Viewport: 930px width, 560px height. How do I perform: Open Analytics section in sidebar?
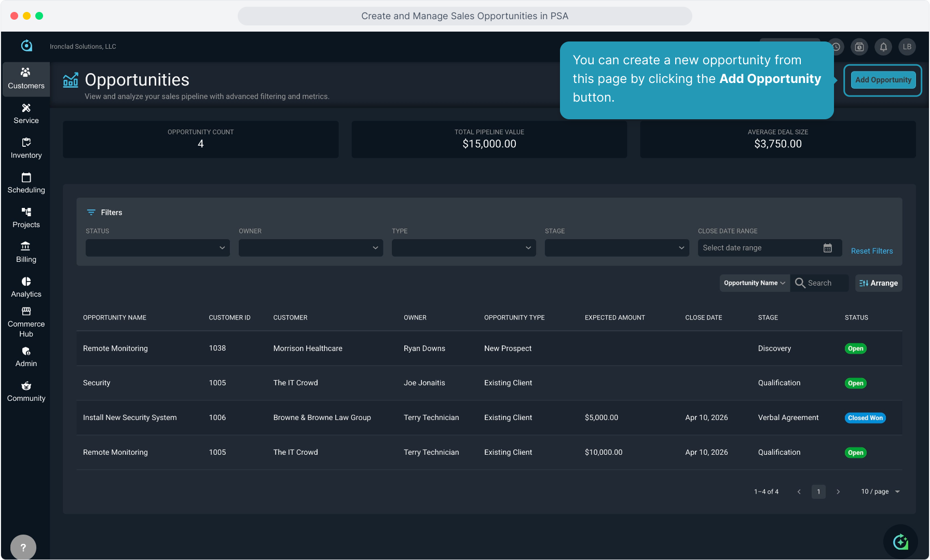tap(26, 287)
